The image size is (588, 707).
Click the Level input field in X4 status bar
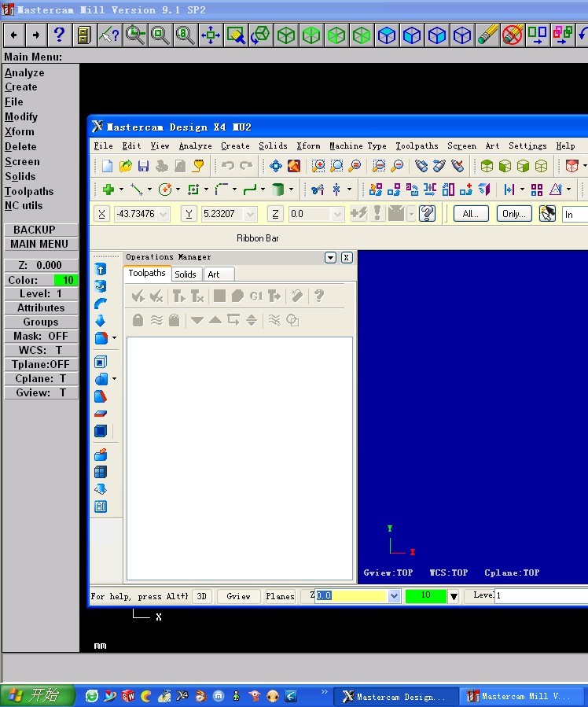coord(542,595)
